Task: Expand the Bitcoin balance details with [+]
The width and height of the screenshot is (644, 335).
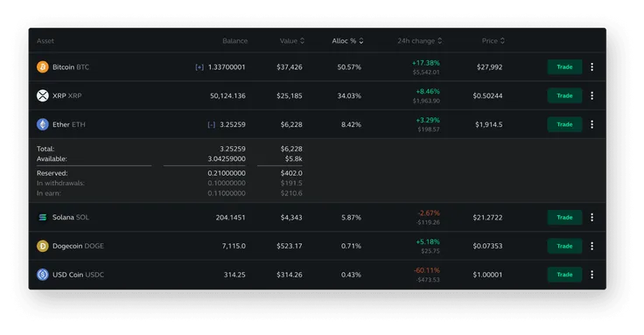Action: (199, 67)
